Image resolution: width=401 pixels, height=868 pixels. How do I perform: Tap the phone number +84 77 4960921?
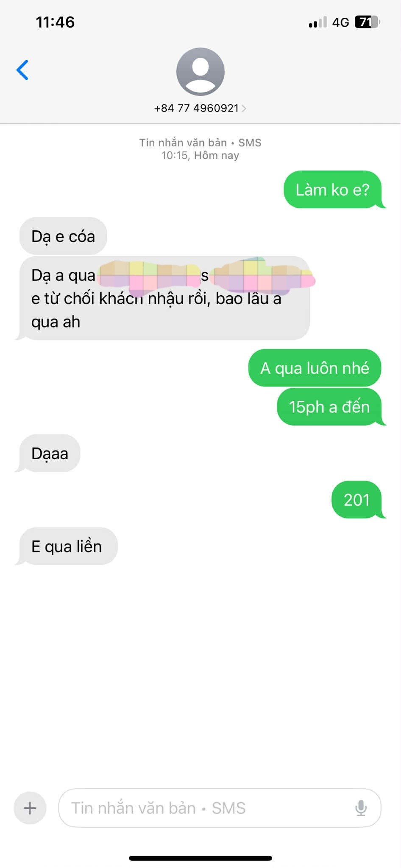click(196, 108)
